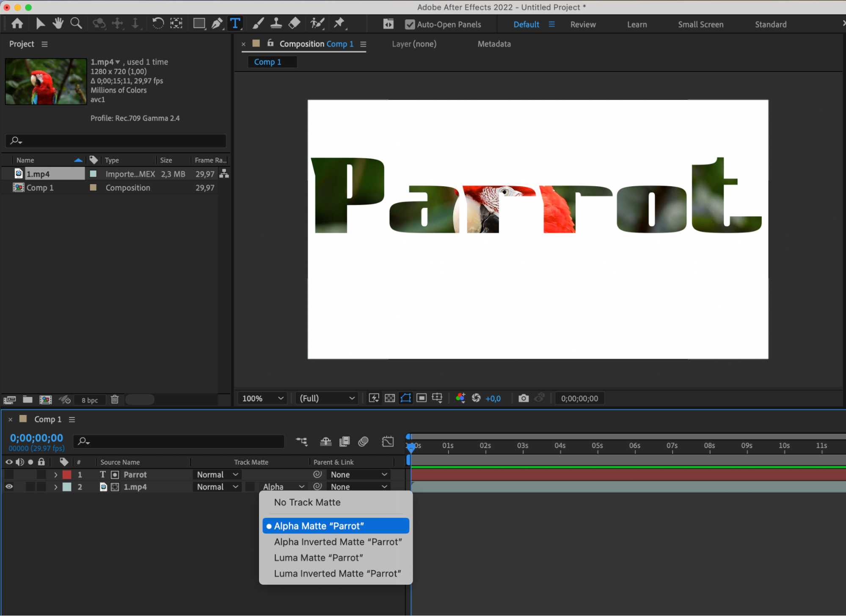The height and width of the screenshot is (616, 846).
Task: Show the Parrot layer visibility
Action: coord(9,475)
